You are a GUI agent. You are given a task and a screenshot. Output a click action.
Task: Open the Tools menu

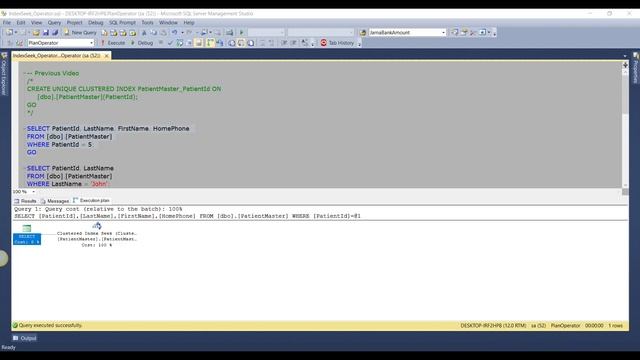click(147, 23)
